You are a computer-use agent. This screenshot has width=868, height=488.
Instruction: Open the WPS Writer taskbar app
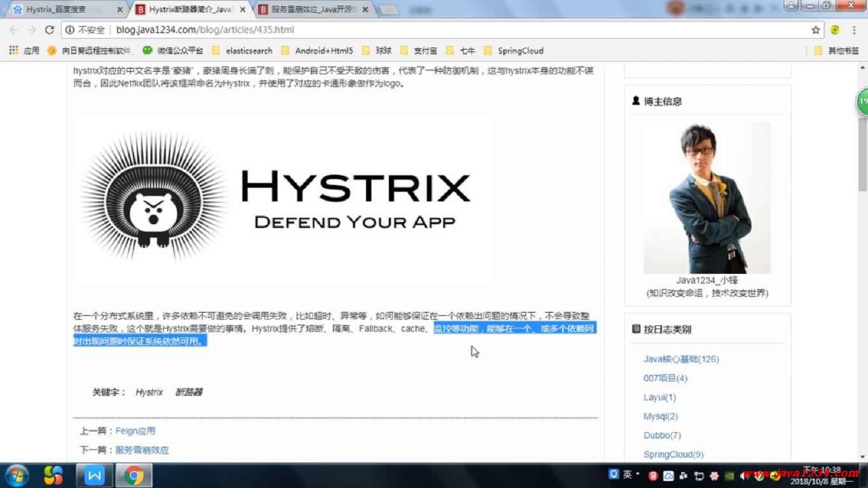point(94,475)
